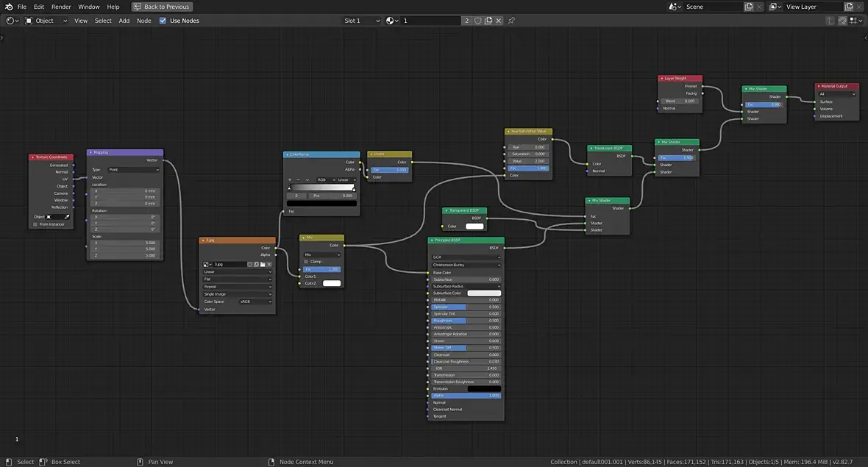This screenshot has width=868, height=467.
Task: Click the plus icon to add ColorRamp stop
Action: click(290, 179)
